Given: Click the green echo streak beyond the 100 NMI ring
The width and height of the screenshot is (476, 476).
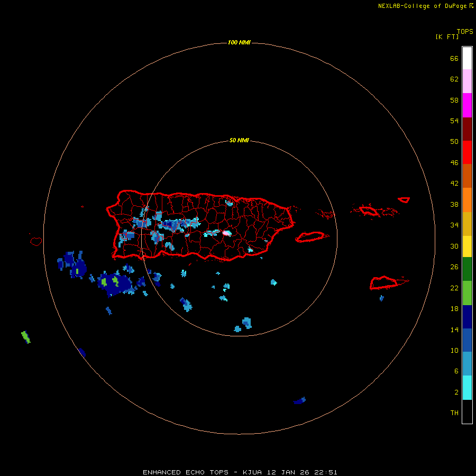Looking at the screenshot, I should pyautogui.click(x=26, y=337).
